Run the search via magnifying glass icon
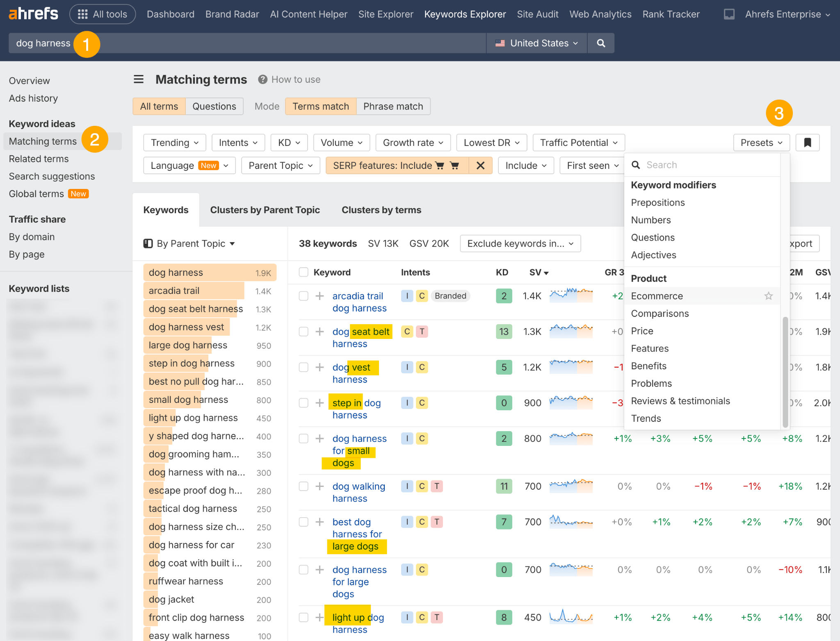This screenshot has width=840, height=641. [x=600, y=43]
